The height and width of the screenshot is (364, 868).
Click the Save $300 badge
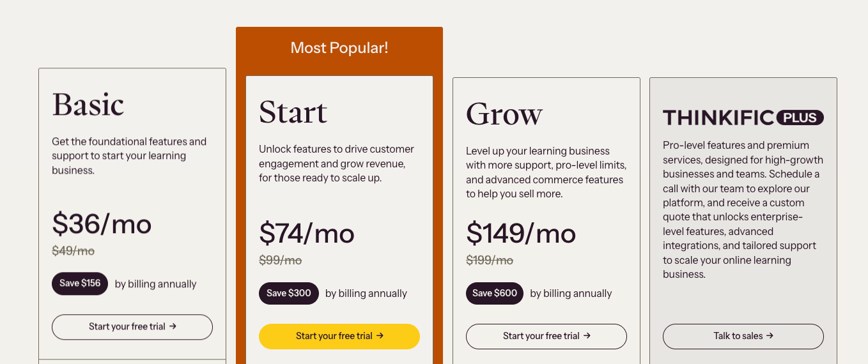(288, 293)
